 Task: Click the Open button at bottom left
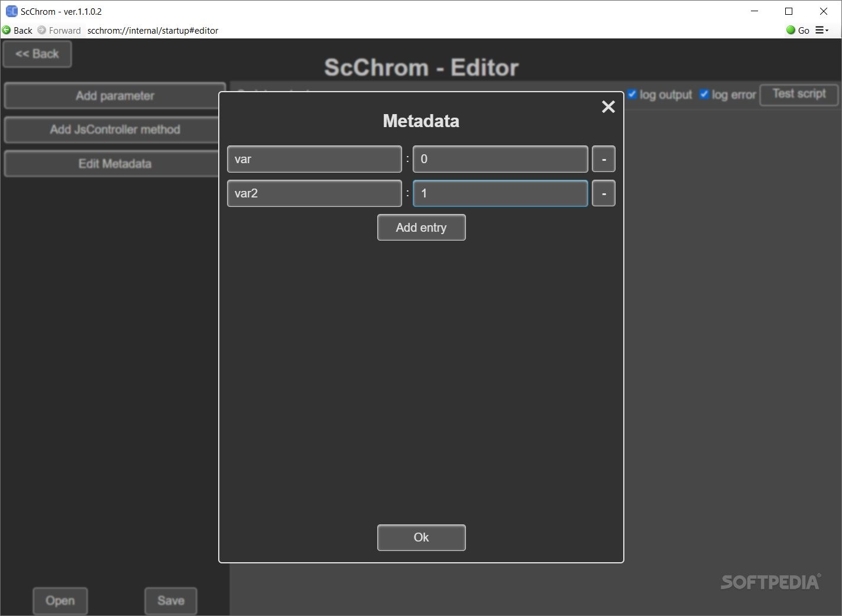[60, 601]
